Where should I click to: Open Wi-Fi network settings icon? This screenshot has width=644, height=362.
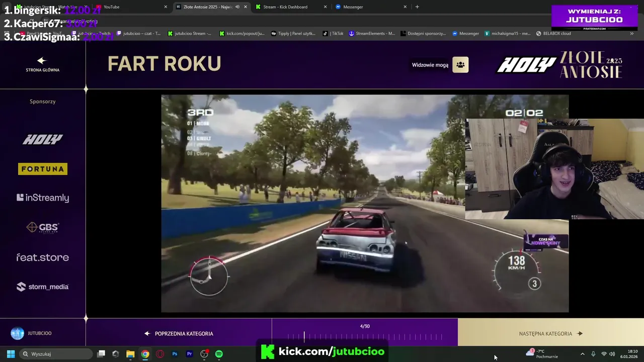(x=604, y=354)
